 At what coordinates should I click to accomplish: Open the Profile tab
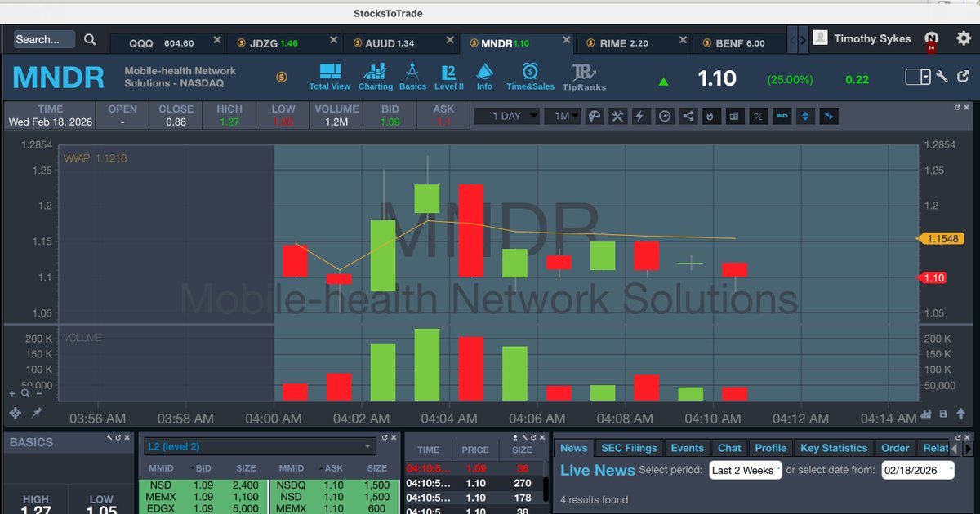(770, 448)
